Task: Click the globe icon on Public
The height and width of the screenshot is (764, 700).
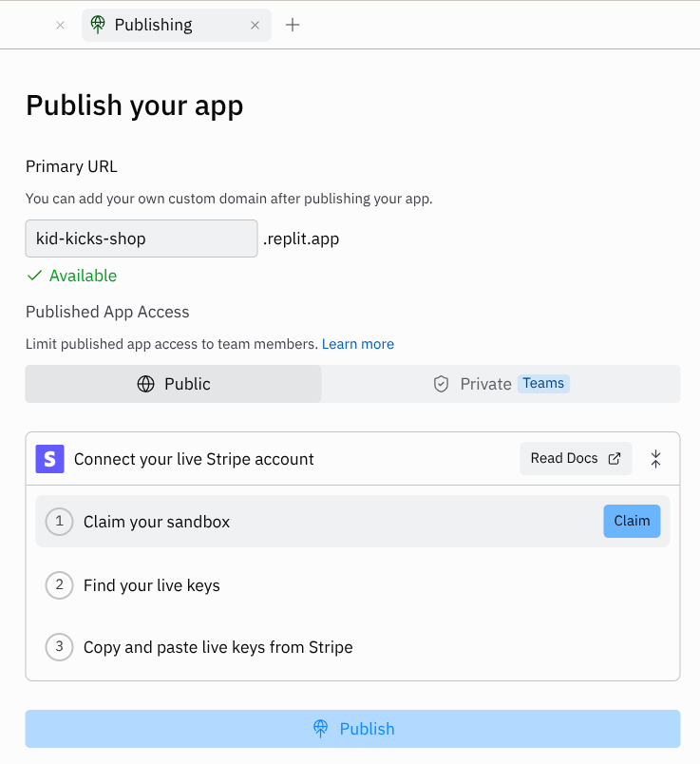Action: (x=145, y=384)
